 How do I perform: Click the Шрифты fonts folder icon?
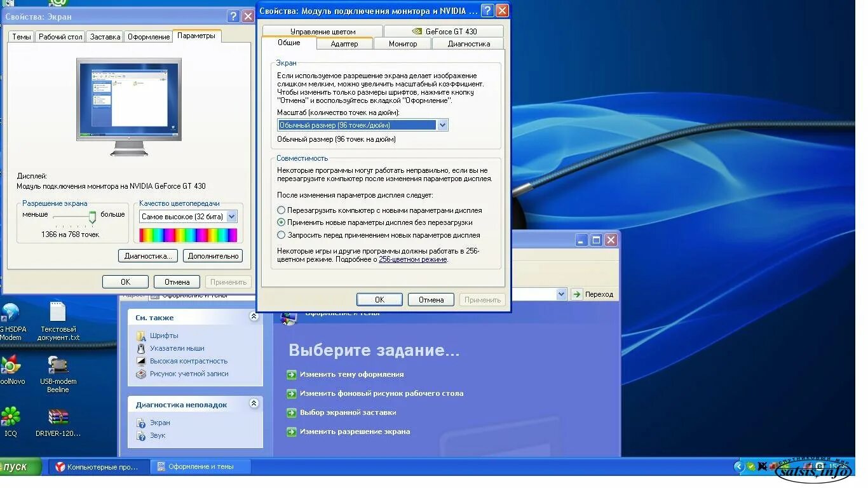pyautogui.click(x=141, y=335)
